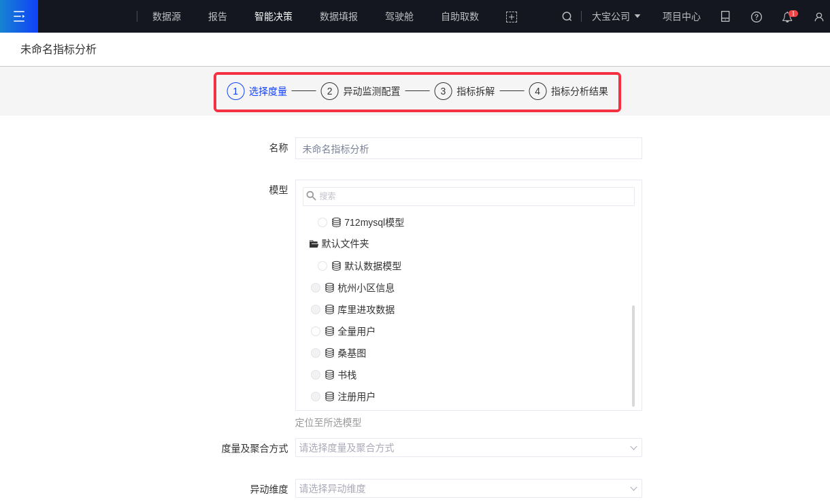
Task: Click the 定位至所选模型 link
Action: click(x=328, y=422)
